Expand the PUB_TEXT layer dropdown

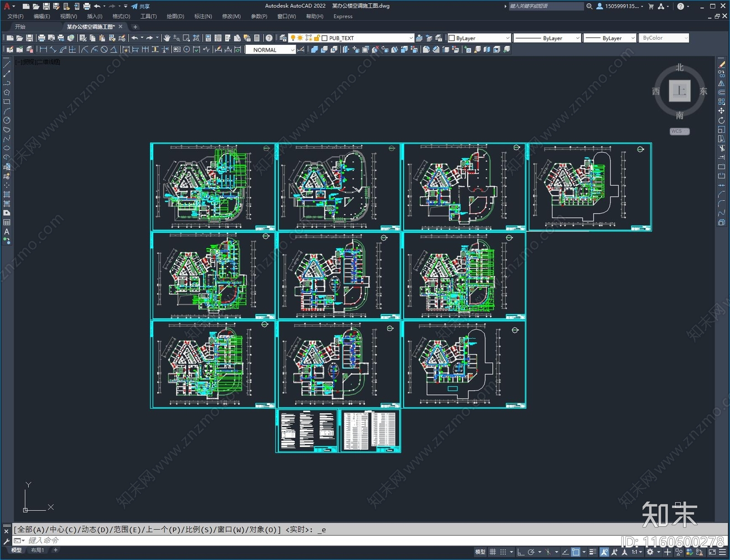pyautogui.click(x=411, y=38)
